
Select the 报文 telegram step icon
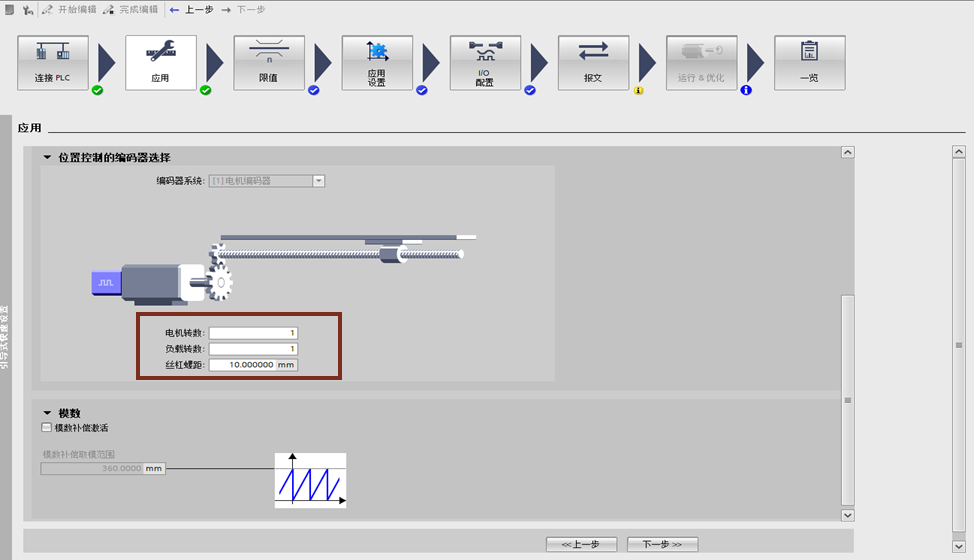pyautogui.click(x=593, y=63)
